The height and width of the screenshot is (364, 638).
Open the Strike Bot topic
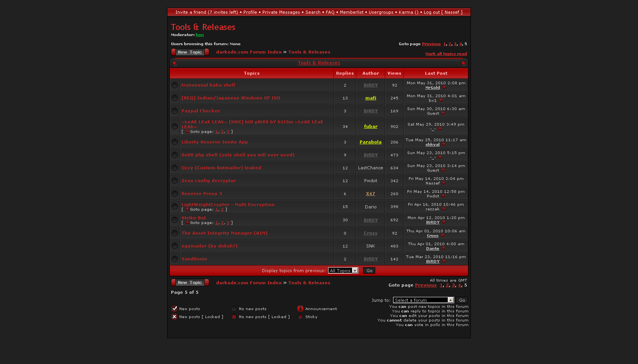click(x=194, y=218)
